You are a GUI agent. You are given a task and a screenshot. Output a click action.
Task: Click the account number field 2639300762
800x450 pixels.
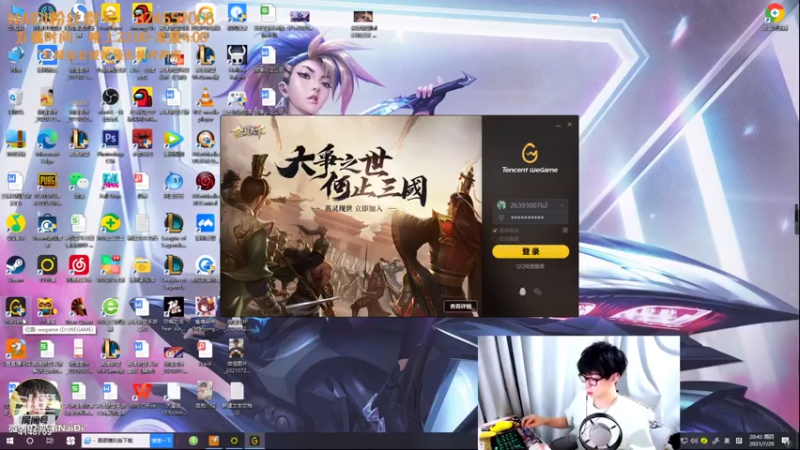click(x=529, y=205)
